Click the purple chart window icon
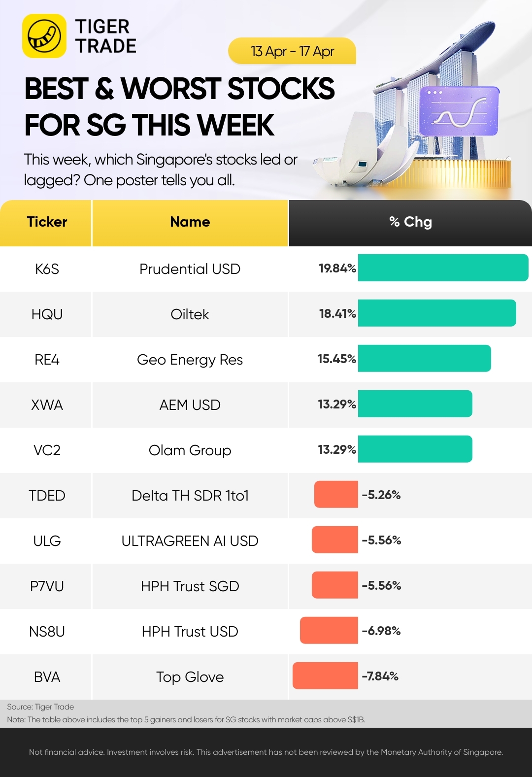The width and height of the screenshot is (532, 777). click(x=459, y=111)
